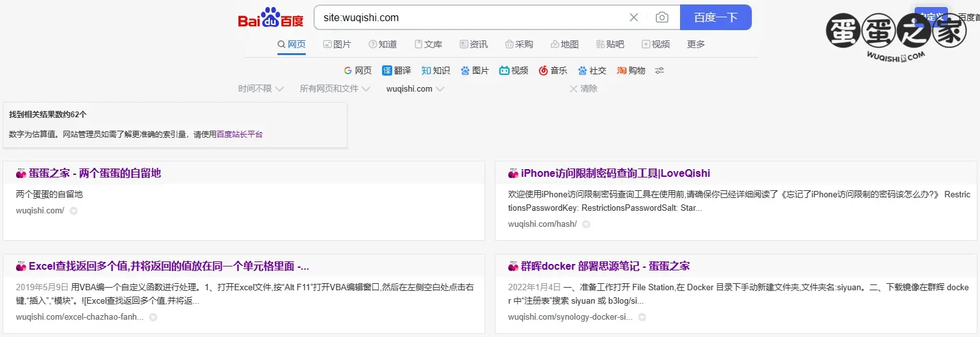Open the 视频 shortcut with Bilibili icon
Viewport: 980px width, 337px height.
(x=514, y=70)
